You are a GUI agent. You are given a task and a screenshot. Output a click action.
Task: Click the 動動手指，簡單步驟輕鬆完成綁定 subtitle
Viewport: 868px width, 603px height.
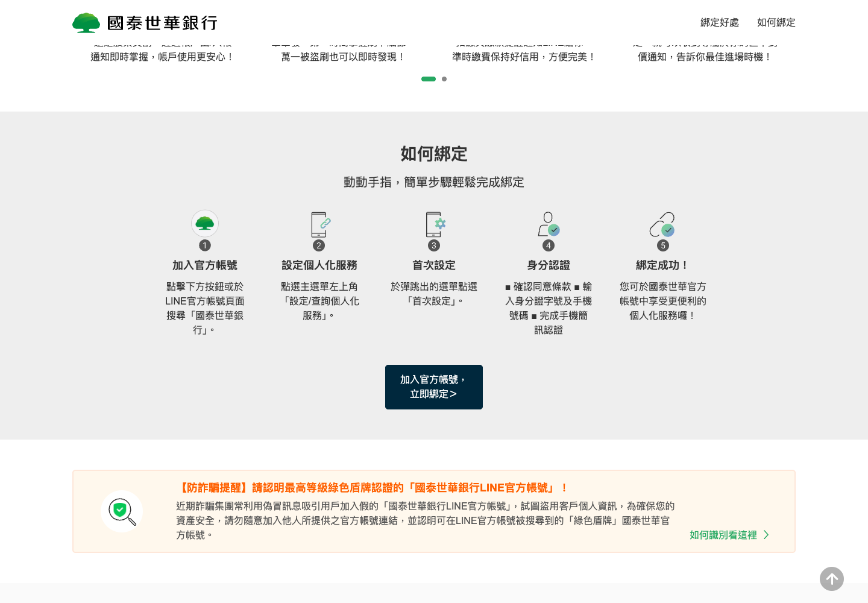(x=434, y=182)
